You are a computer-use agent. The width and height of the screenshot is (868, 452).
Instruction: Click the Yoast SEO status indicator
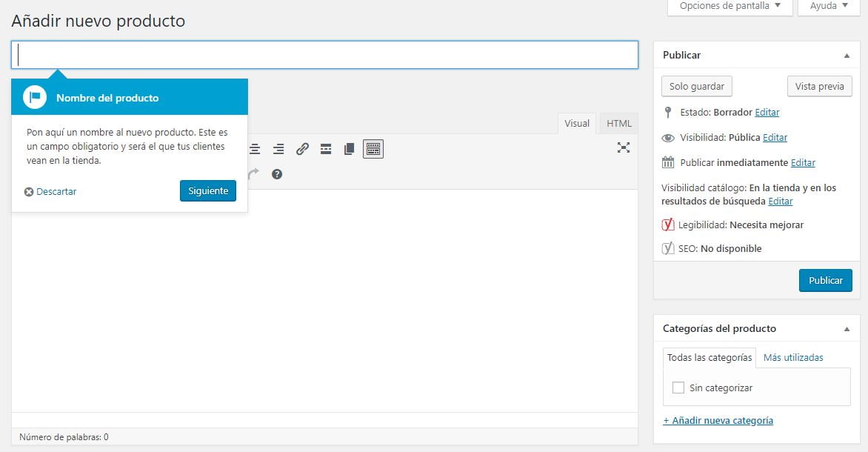(669, 248)
